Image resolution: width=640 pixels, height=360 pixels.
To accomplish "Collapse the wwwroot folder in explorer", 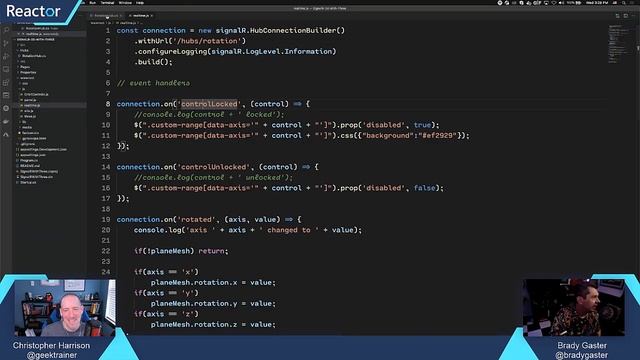I will [27, 78].
